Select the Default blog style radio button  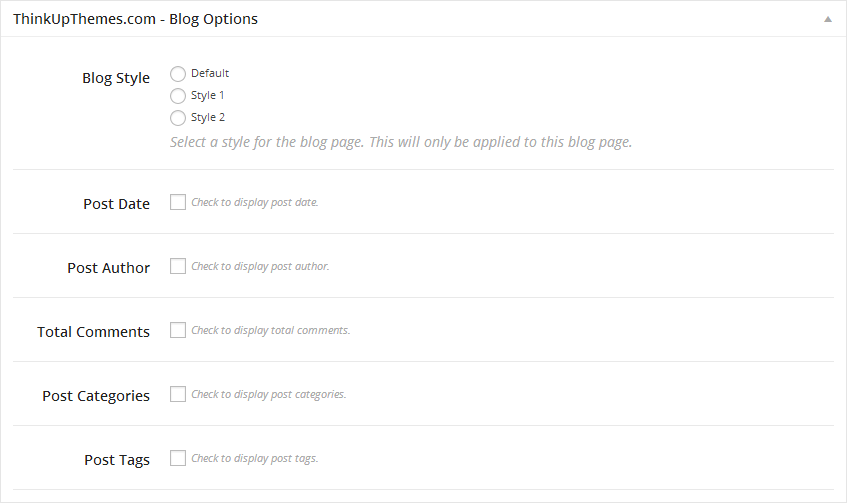(x=178, y=73)
